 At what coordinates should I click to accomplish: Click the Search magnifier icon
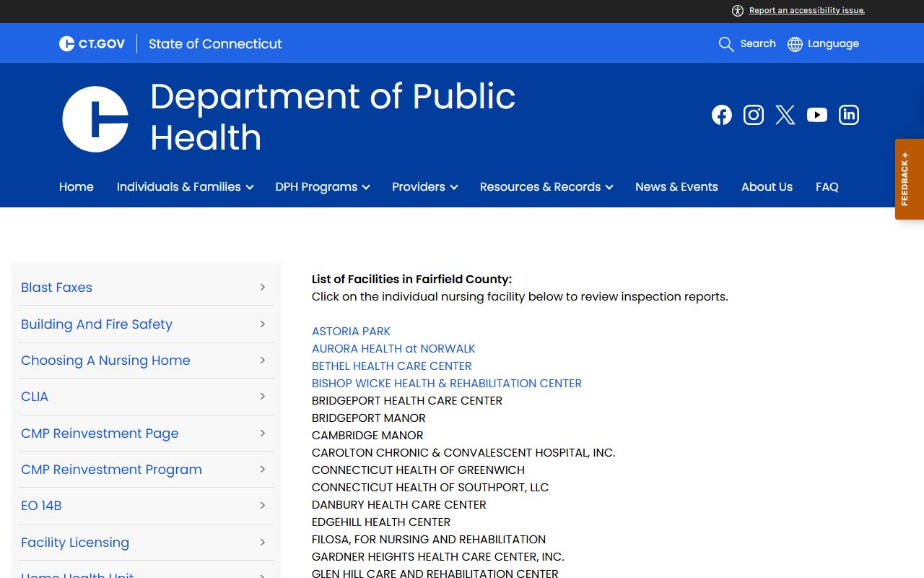[725, 44]
